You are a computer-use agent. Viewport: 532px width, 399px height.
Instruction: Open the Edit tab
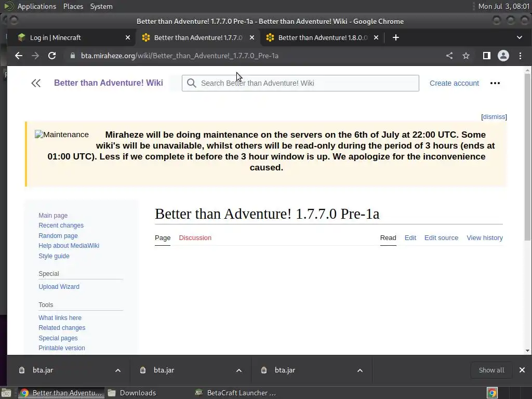click(410, 238)
